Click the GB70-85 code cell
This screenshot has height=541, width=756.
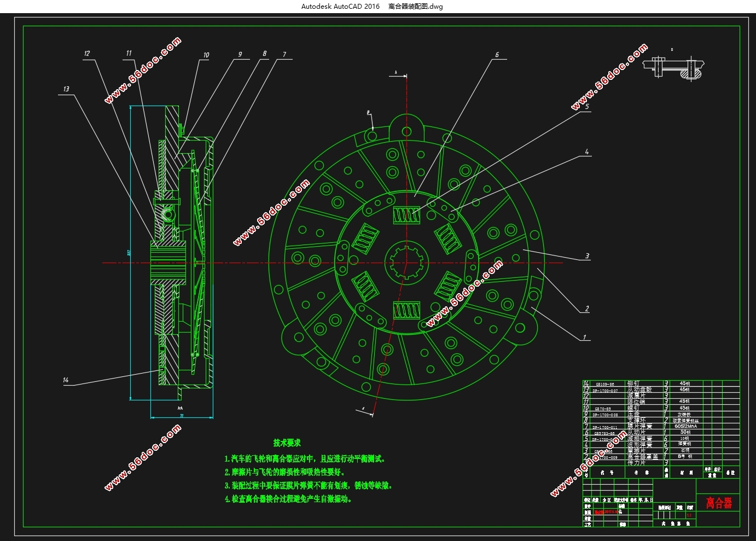[x=603, y=409]
